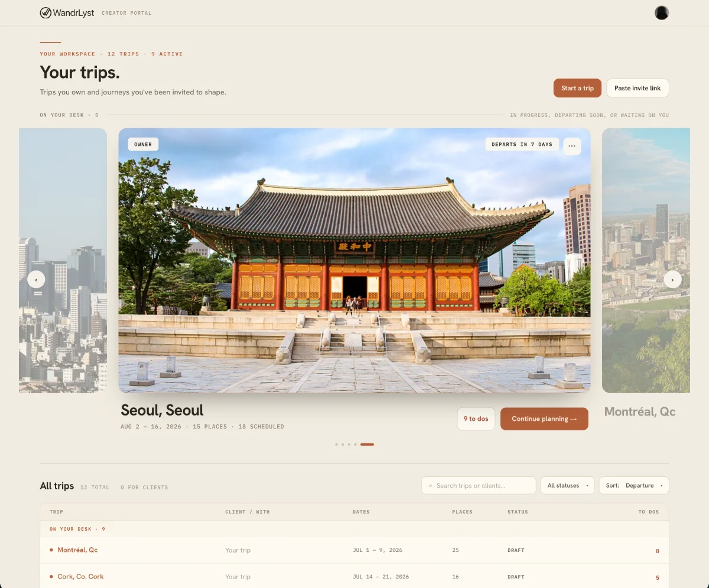
Task: Open the Cork, Co. Cork trip row link
Action: 80,576
